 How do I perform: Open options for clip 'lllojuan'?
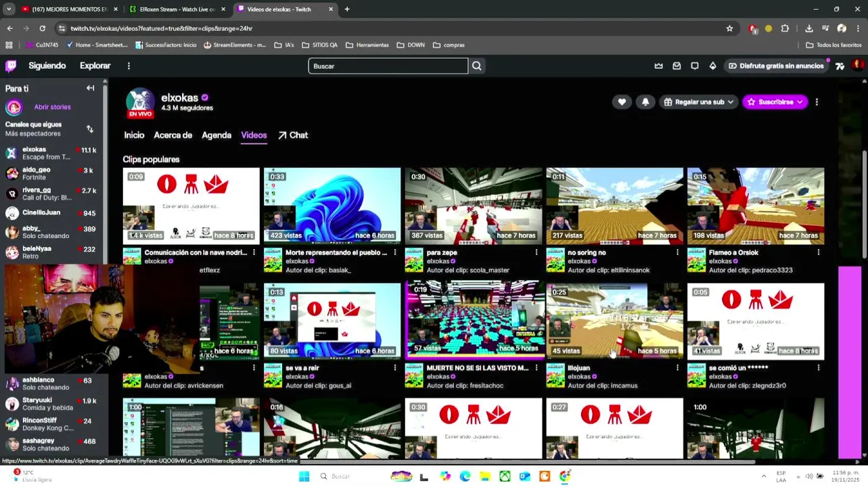pos(677,368)
